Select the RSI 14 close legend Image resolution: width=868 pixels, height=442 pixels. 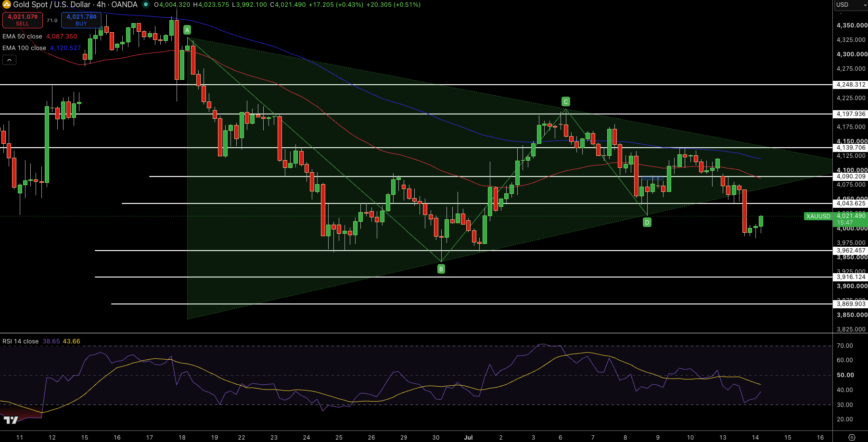click(20, 341)
